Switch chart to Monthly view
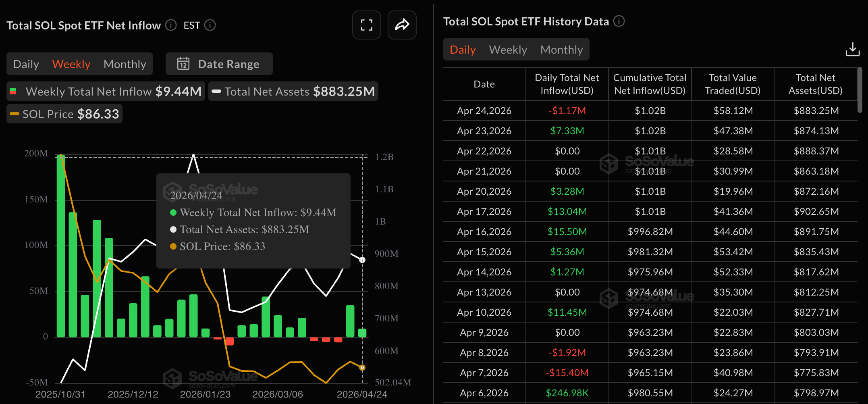Image resolution: width=868 pixels, height=404 pixels. (x=125, y=64)
